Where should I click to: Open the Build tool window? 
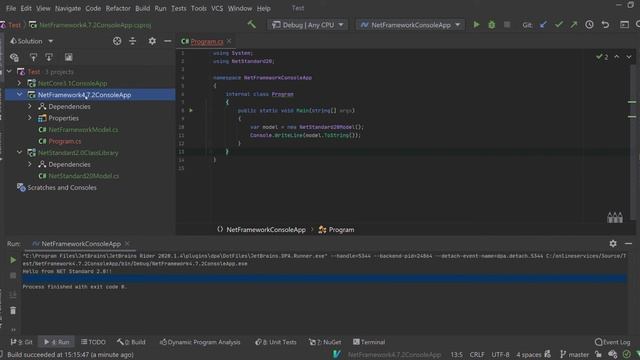(131, 342)
